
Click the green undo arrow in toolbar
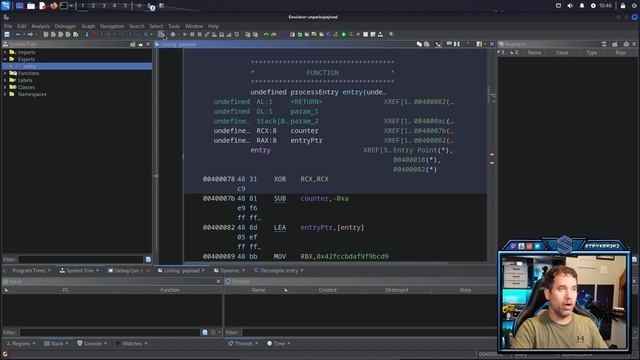tap(266, 35)
